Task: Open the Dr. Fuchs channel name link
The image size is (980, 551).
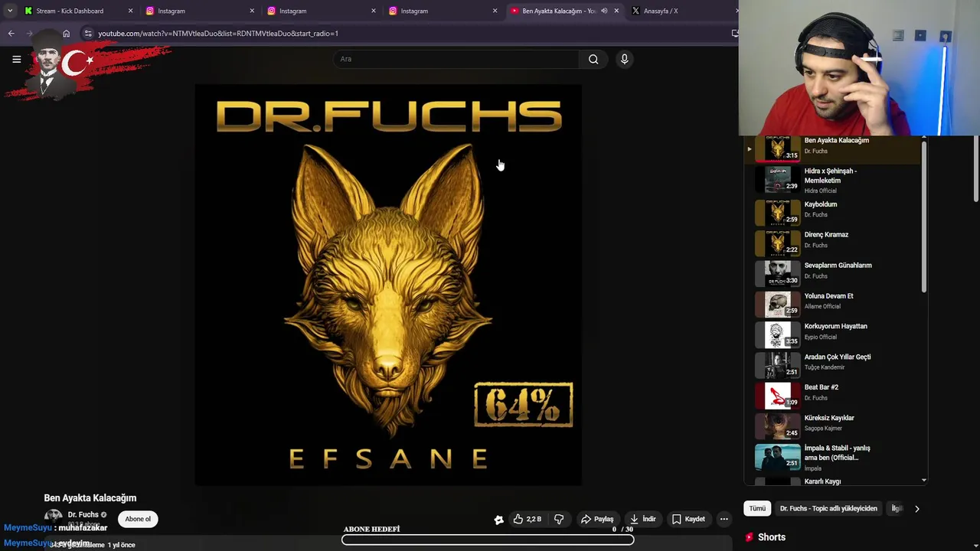Action: click(83, 514)
